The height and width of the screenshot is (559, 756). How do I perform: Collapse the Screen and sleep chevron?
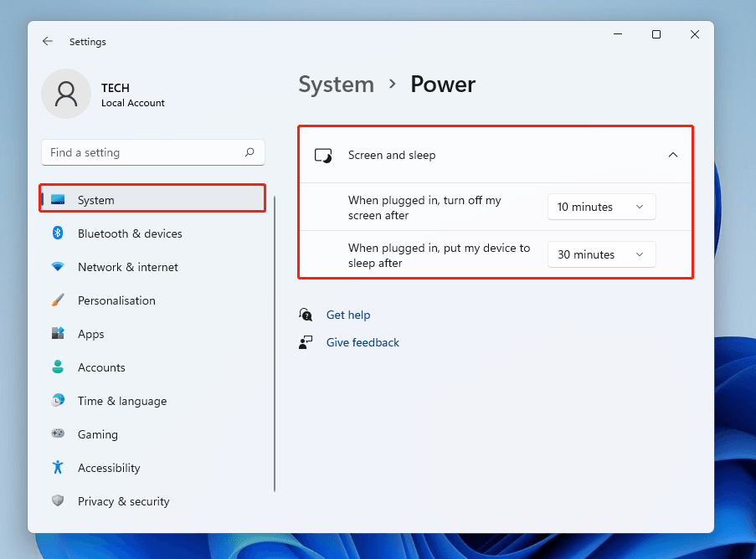(x=672, y=155)
